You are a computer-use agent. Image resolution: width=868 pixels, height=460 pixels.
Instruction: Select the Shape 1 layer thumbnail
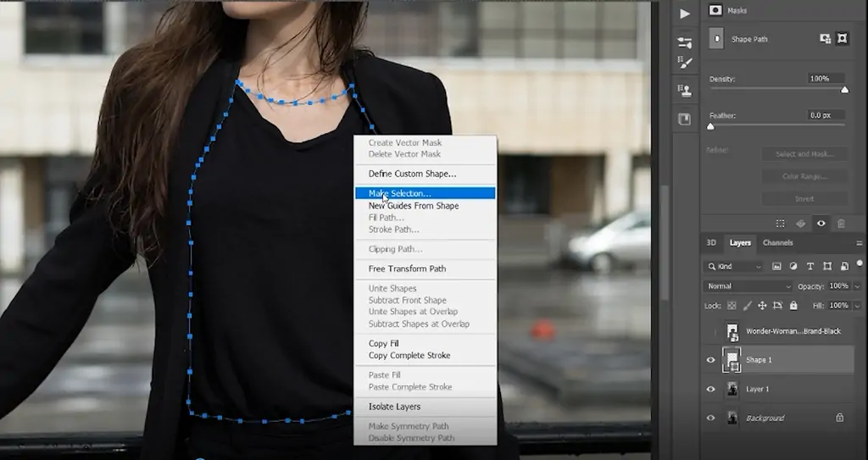click(x=732, y=360)
